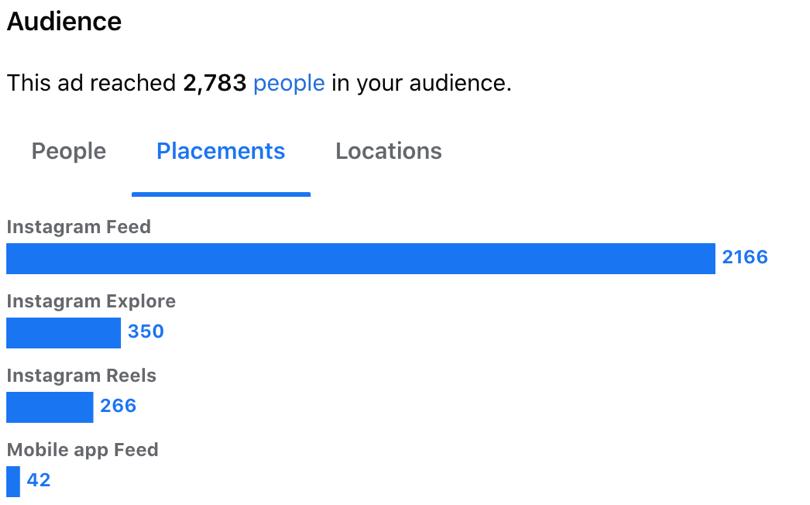Click the Instagram Reels bar
Screen dimensions: 810x505
[x=49, y=406]
